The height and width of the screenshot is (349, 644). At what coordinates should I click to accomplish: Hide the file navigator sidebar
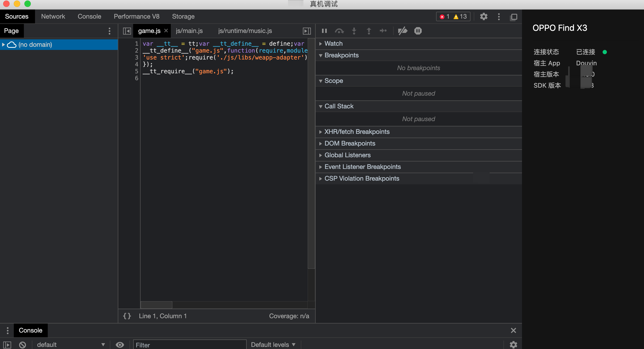tap(127, 31)
